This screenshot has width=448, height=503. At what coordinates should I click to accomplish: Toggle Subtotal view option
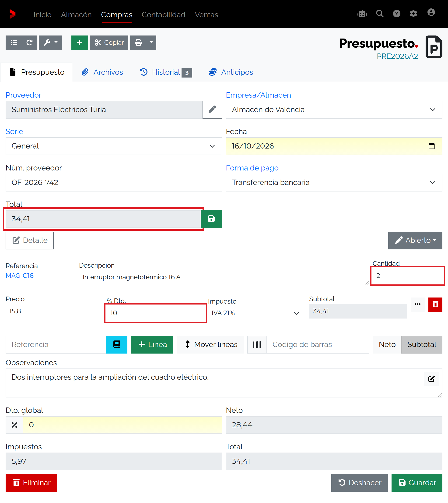pos(422,345)
